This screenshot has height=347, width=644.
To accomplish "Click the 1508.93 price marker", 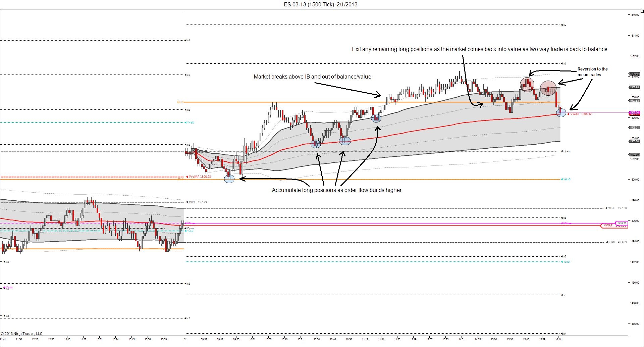I will 634,87.
